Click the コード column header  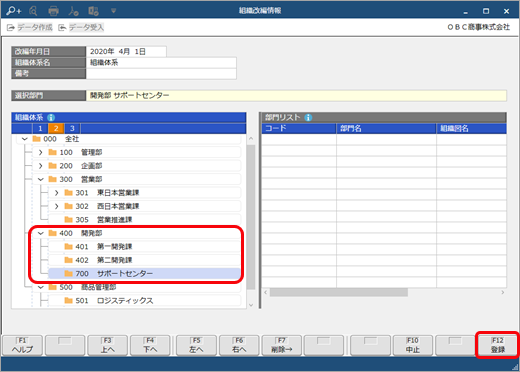pos(299,128)
